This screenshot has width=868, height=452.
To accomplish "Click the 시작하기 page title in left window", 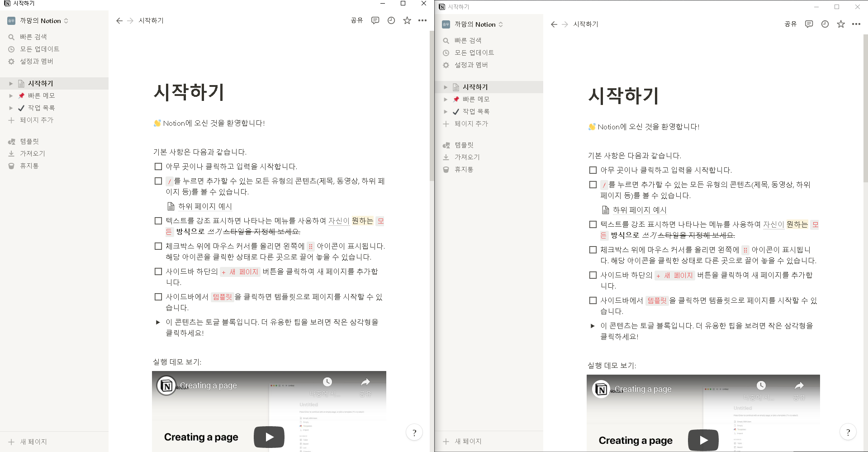I will coord(189,92).
